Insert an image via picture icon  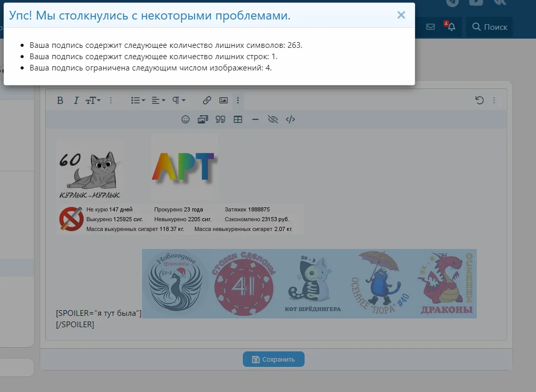pos(224,100)
